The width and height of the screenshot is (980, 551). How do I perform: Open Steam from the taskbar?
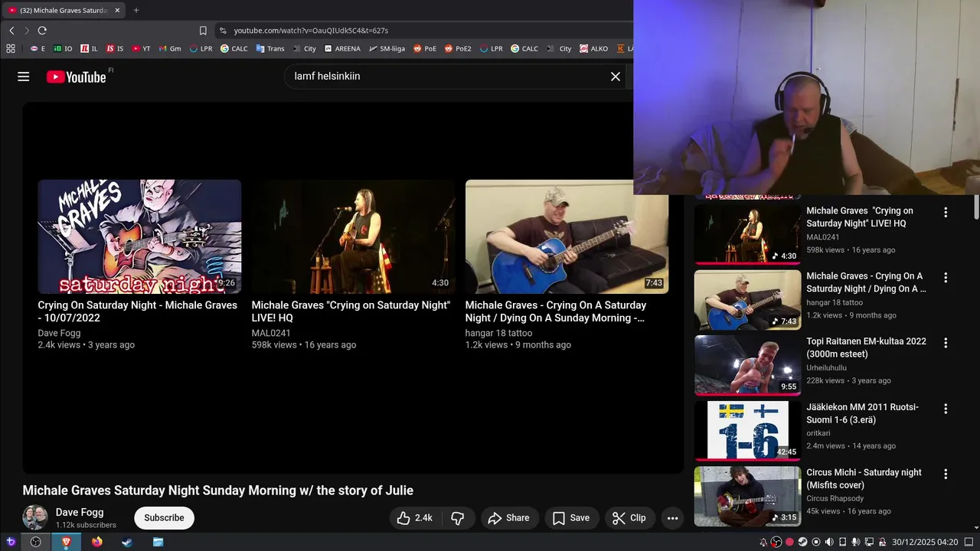click(127, 542)
